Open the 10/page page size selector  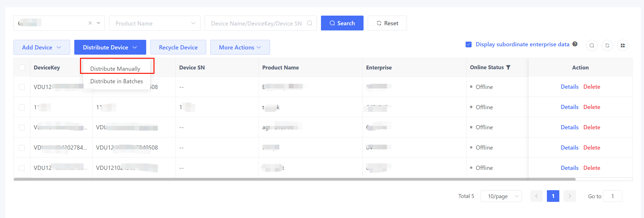(x=501, y=196)
